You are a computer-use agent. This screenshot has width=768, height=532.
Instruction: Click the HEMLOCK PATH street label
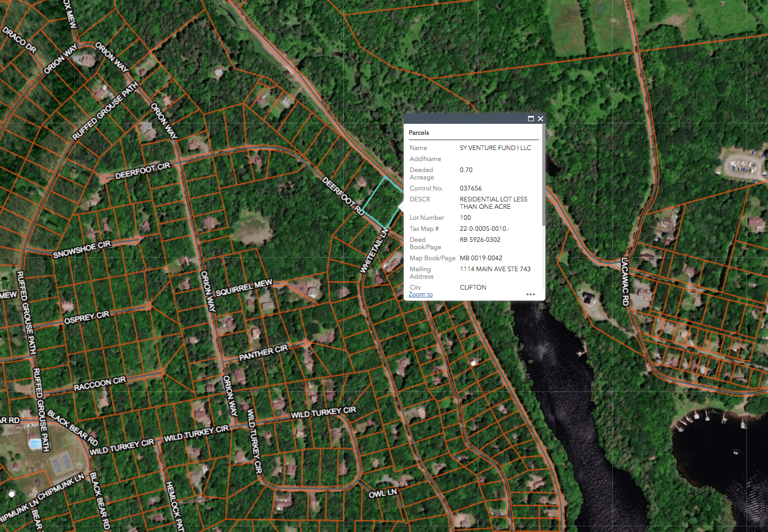pyautogui.click(x=175, y=506)
